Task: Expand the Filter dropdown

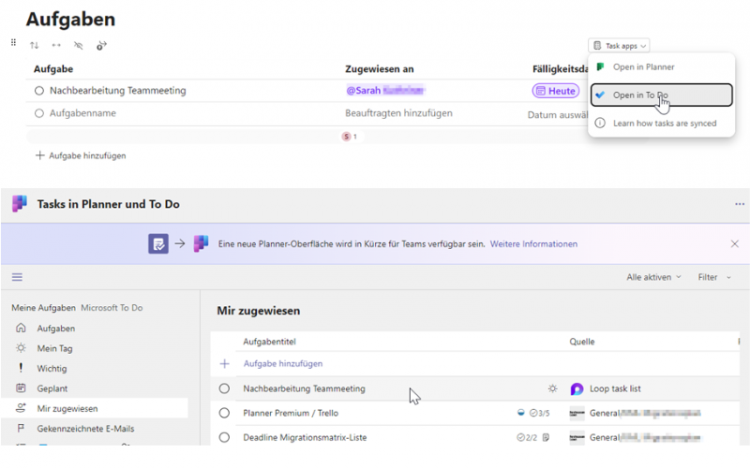Action: tap(712, 276)
